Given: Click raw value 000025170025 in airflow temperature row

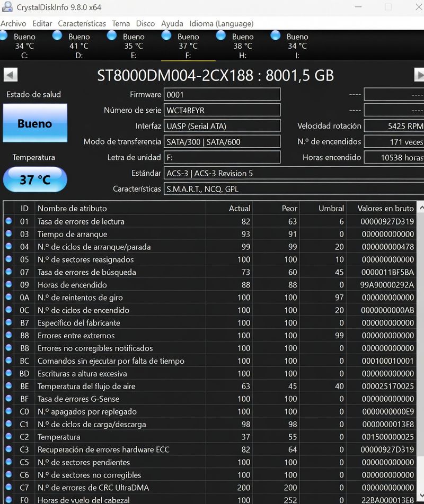Looking at the screenshot, I should tap(387, 386).
